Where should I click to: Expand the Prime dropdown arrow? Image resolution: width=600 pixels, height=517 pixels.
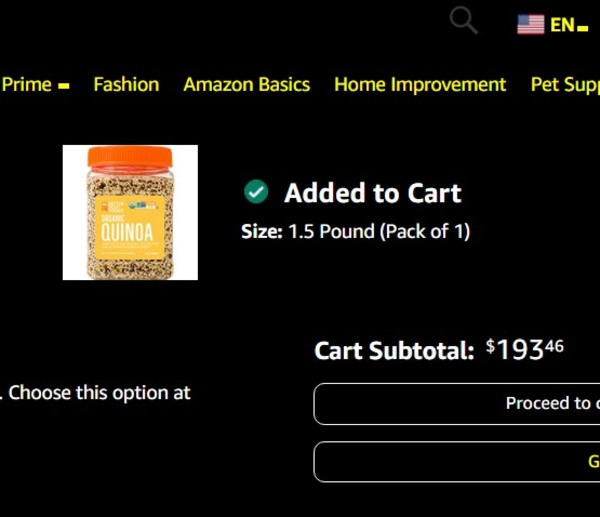tap(64, 87)
